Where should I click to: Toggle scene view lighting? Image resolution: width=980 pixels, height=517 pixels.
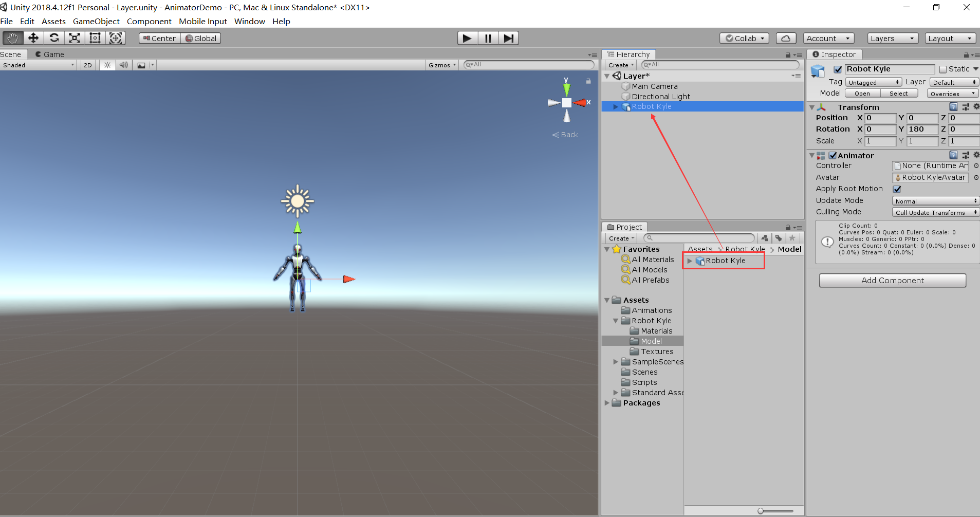pyautogui.click(x=107, y=65)
